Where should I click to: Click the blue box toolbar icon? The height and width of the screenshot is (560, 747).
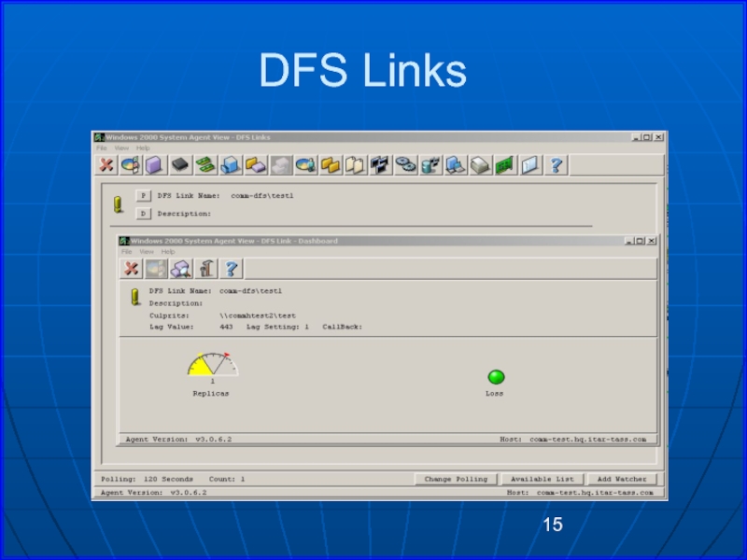coord(231,165)
